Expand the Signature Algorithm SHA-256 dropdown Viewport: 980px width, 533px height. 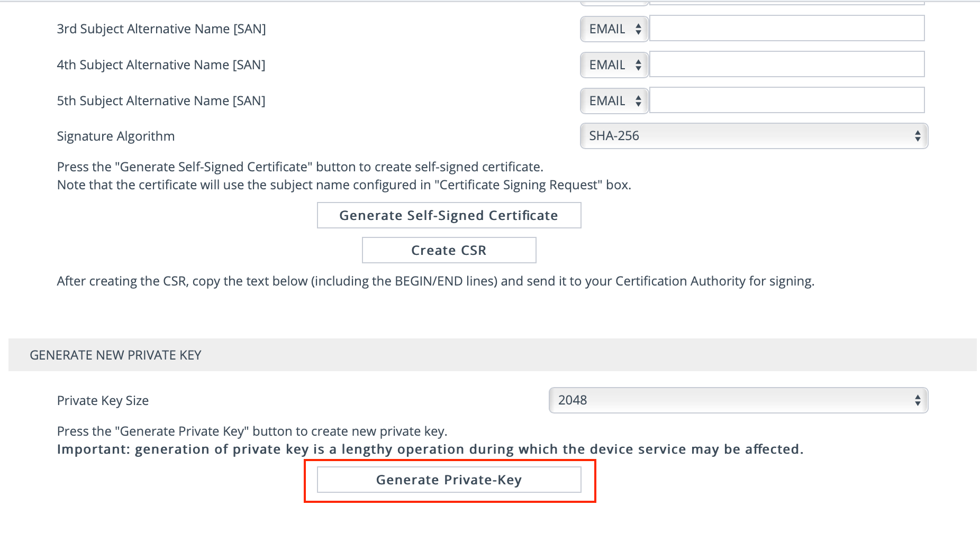coord(754,136)
